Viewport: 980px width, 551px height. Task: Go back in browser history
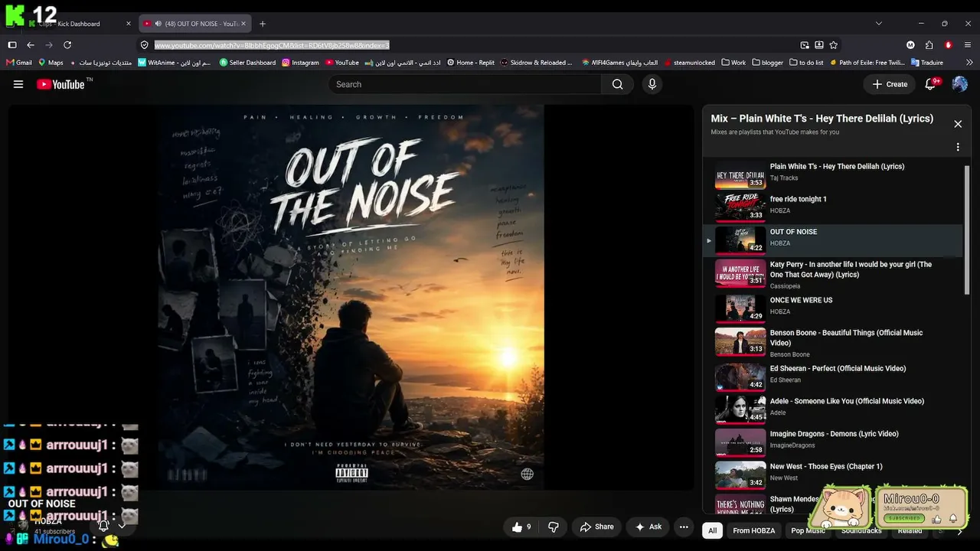point(31,45)
